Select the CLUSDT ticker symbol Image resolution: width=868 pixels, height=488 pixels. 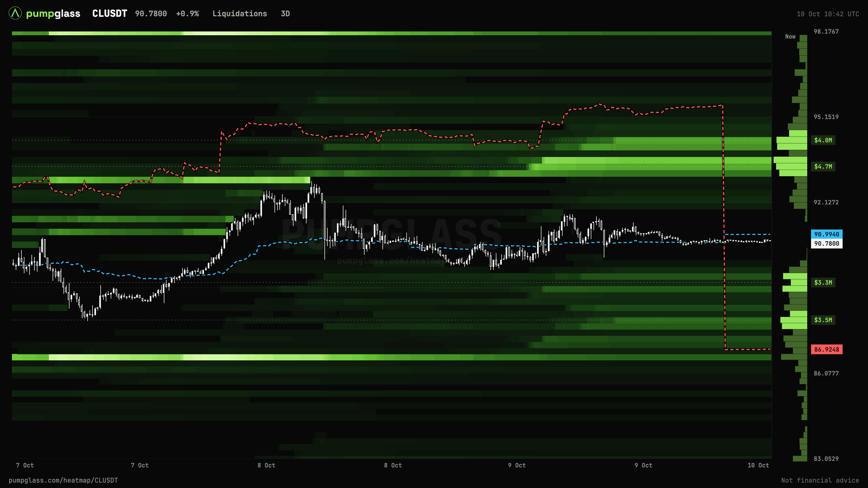pos(110,14)
